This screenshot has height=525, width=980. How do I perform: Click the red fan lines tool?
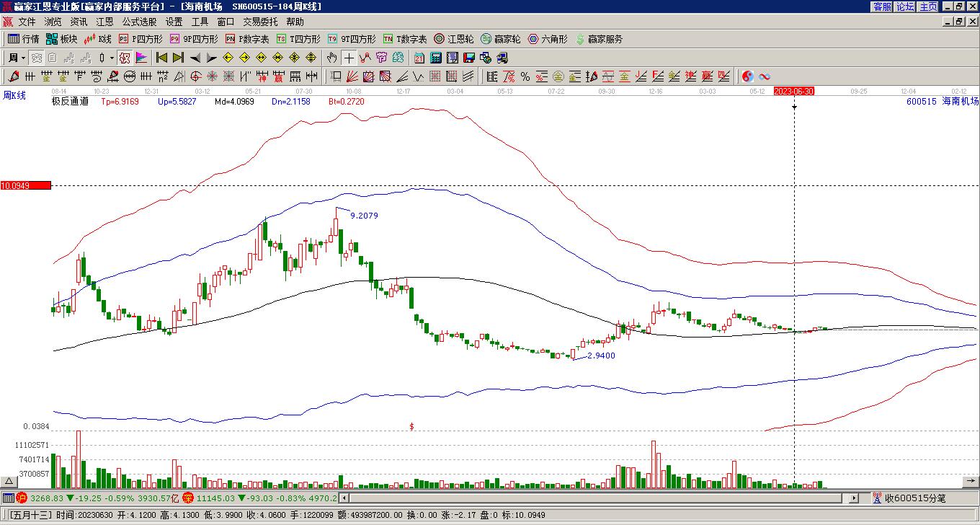point(352,76)
